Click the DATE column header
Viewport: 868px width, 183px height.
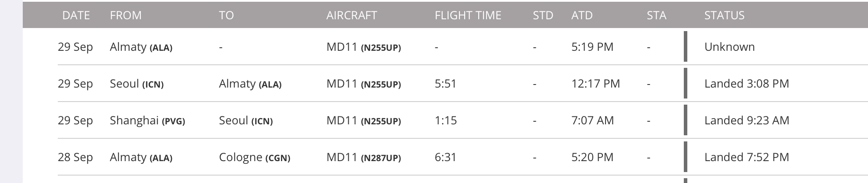(76, 15)
